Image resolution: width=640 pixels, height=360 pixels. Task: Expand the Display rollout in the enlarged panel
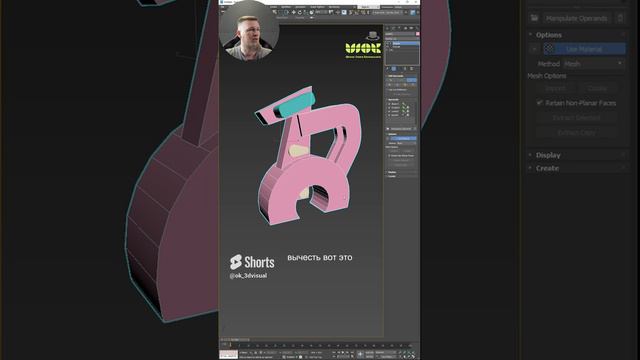click(548, 155)
